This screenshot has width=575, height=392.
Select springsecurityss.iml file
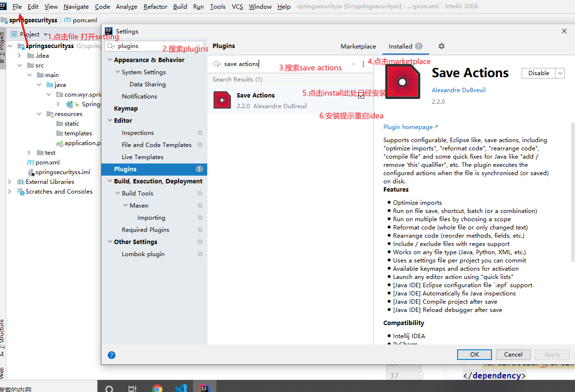click(x=59, y=172)
